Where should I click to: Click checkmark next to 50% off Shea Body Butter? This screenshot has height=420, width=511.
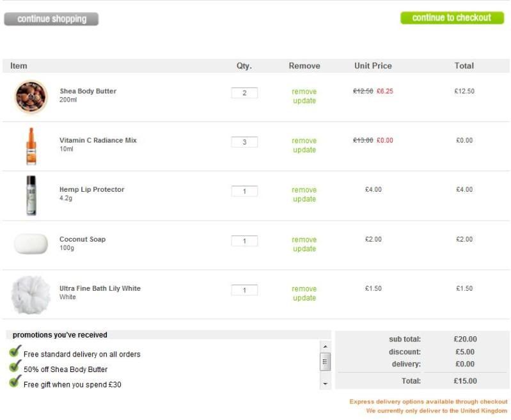(x=15, y=367)
